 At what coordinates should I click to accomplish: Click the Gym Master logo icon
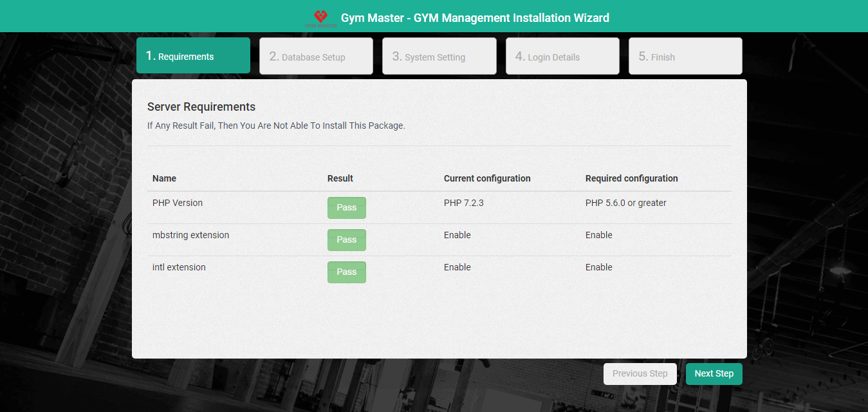click(x=320, y=17)
